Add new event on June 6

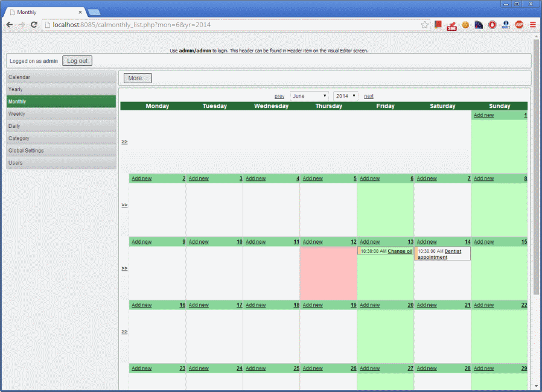point(369,179)
